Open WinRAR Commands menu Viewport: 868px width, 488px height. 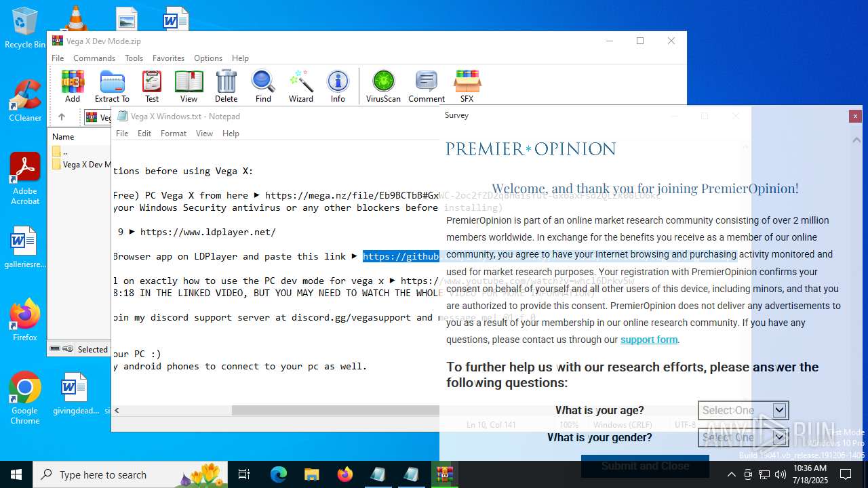[x=94, y=58]
